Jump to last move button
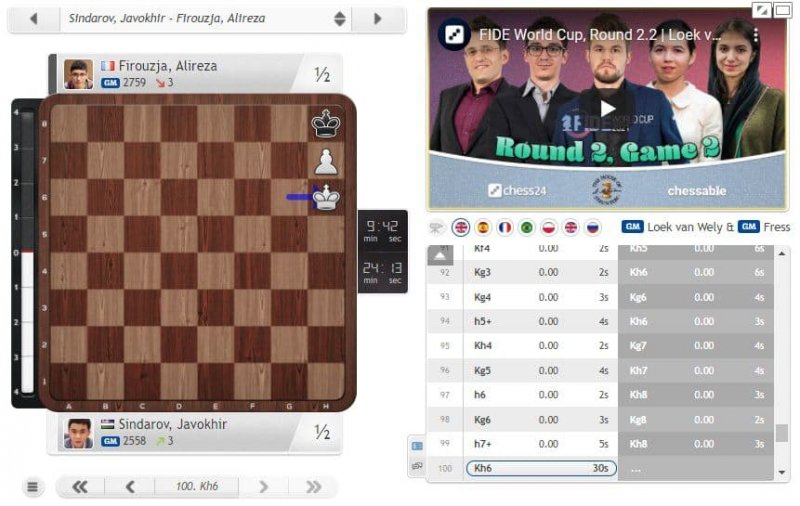The image size is (800, 506). click(x=313, y=487)
